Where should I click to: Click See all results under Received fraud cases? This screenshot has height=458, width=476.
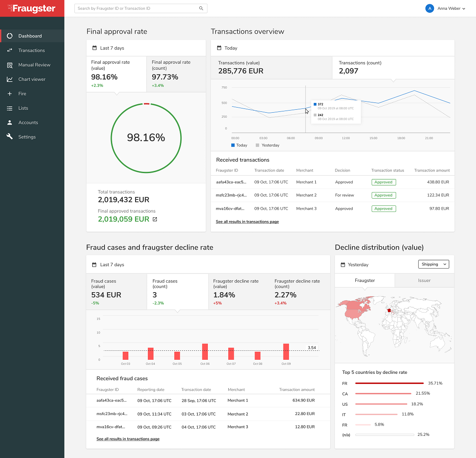point(128,439)
